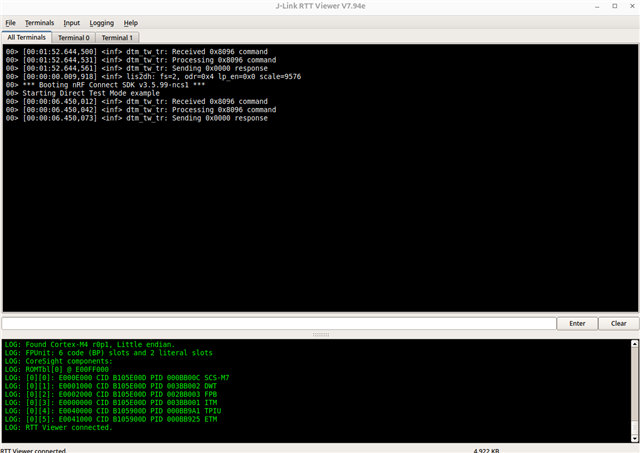Switch to the All Terminals tab
Image resolution: width=640 pixels, height=453 pixels.
coord(27,37)
